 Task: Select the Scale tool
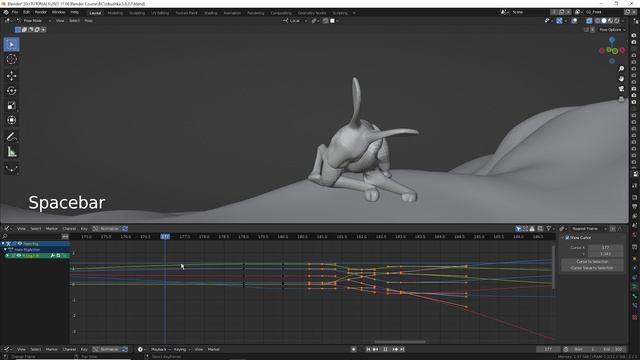tap(11, 105)
